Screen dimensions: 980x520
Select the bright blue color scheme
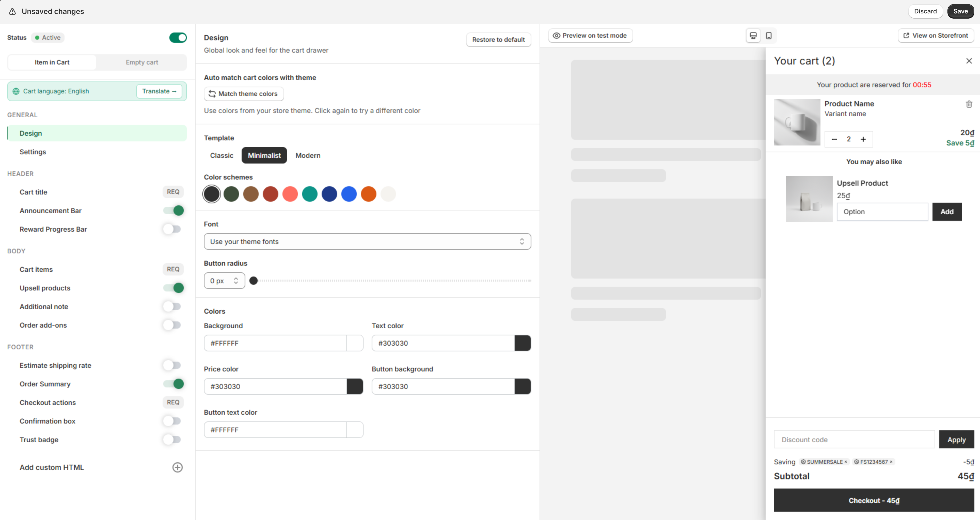(x=349, y=194)
